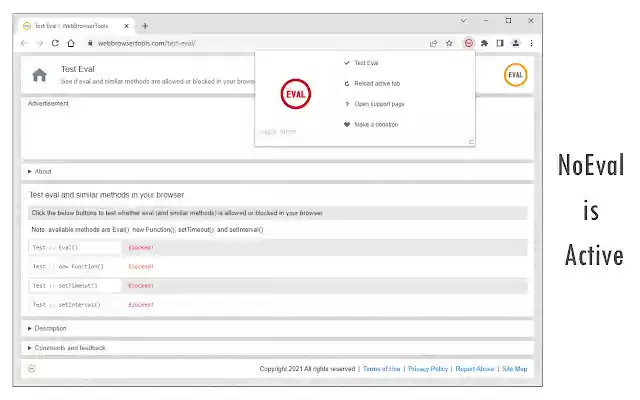The image size is (640, 400).
Task: Go to browser home page icon
Action: (x=71, y=43)
